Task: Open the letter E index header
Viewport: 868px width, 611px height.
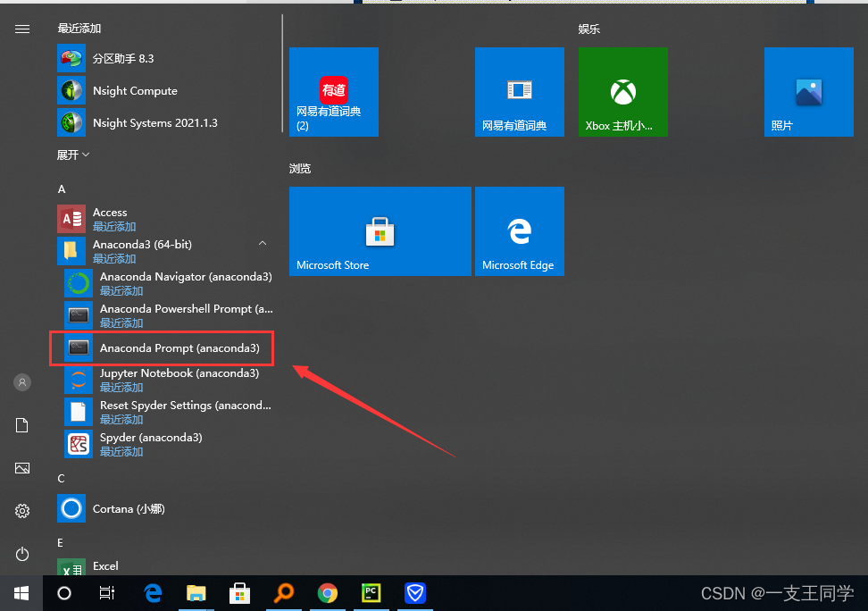Action: 61,543
